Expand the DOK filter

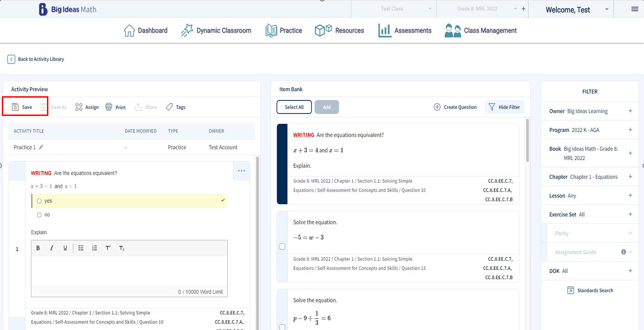(630, 271)
